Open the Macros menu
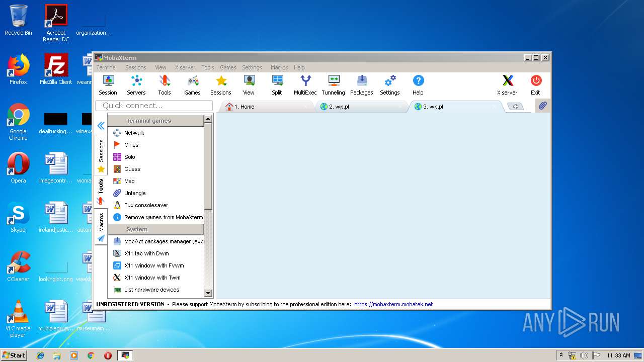 tap(279, 67)
